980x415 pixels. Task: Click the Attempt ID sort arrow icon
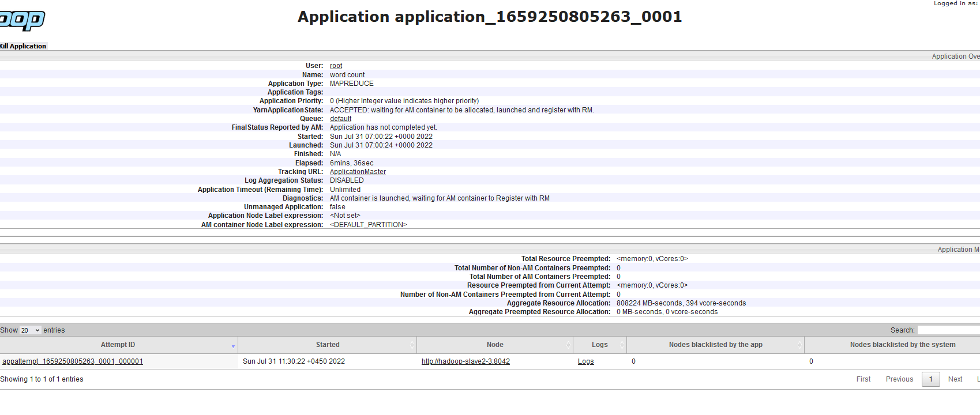click(x=233, y=346)
